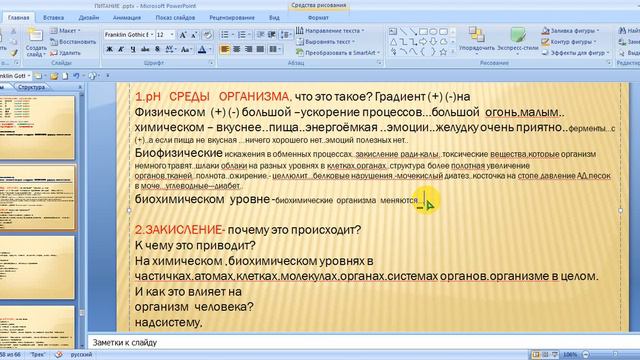Toggle text shadow S formatting
This screenshot has height=360, width=640.
coord(158,49)
